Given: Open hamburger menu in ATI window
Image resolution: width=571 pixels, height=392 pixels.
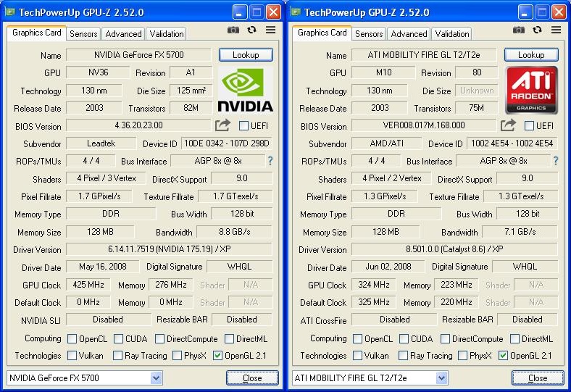Looking at the screenshot, I should tap(556, 30).
